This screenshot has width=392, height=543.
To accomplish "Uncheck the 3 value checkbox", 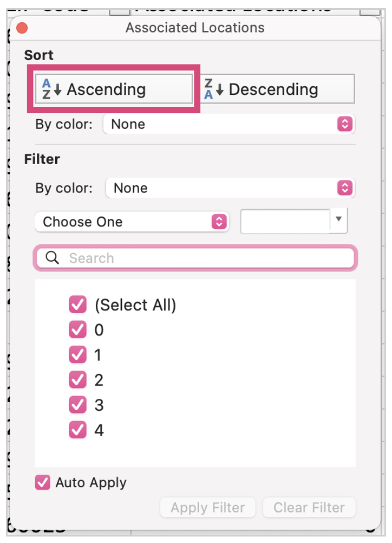I will tap(78, 405).
